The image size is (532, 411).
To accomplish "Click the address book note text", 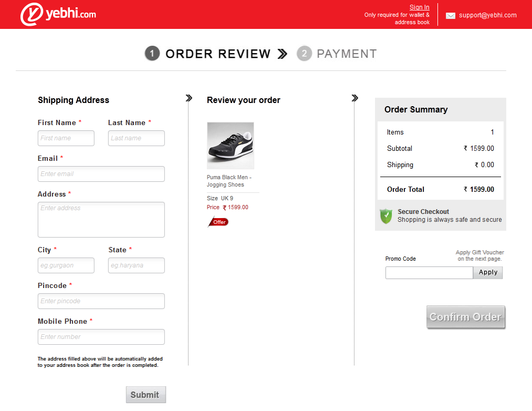I will [x=100, y=362].
